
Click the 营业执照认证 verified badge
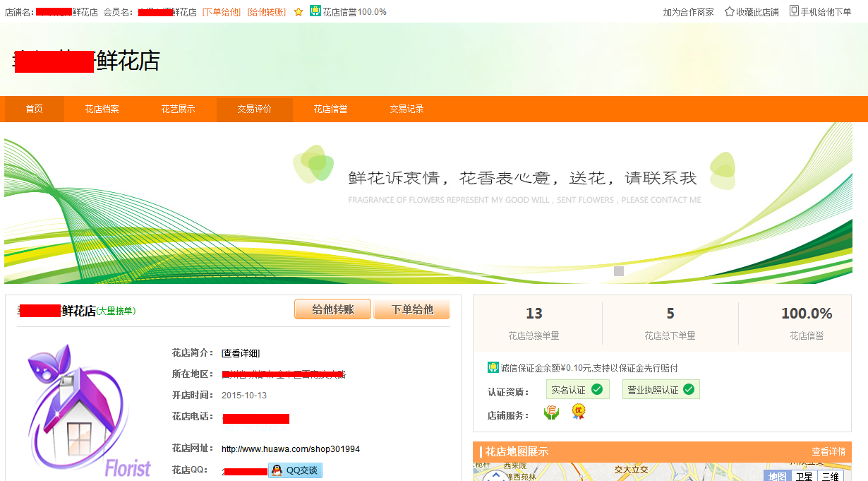coord(661,390)
